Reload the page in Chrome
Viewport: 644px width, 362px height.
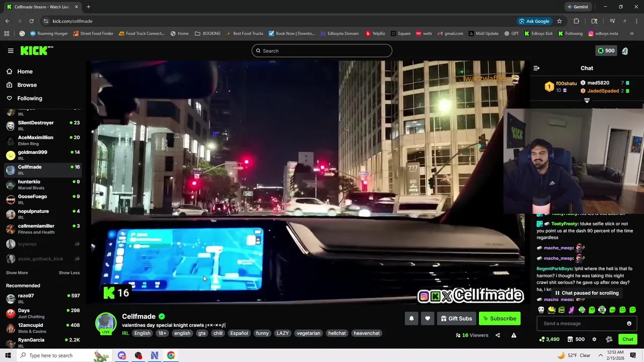(31, 21)
